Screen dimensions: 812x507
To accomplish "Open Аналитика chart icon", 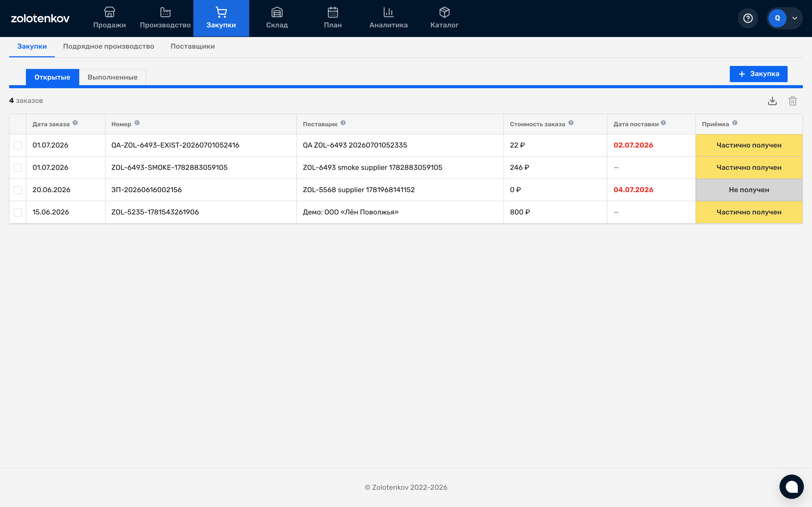I will point(388,12).
